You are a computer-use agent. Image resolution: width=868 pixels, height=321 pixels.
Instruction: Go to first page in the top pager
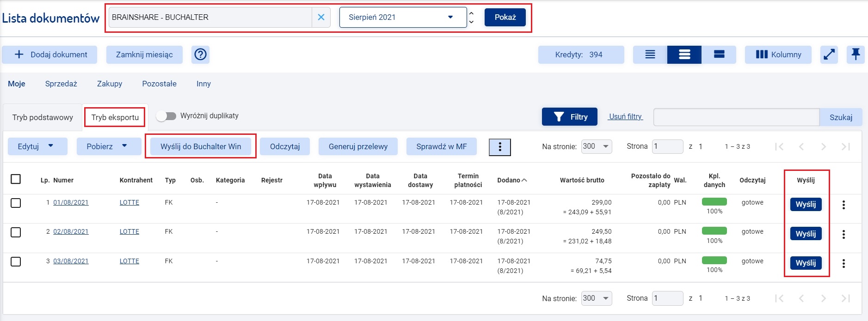pyautogui.click(x=779, y=146)
